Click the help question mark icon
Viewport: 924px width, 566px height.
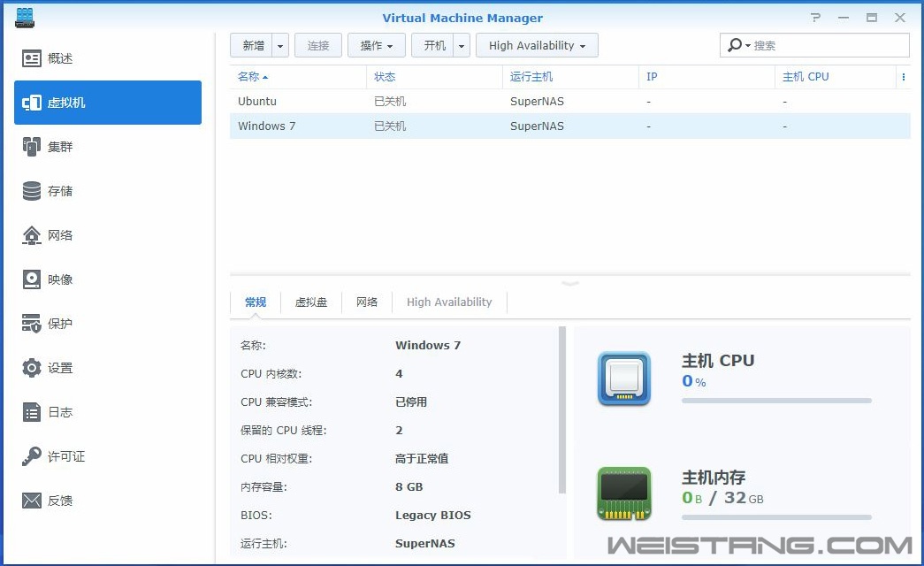[814, 17]
